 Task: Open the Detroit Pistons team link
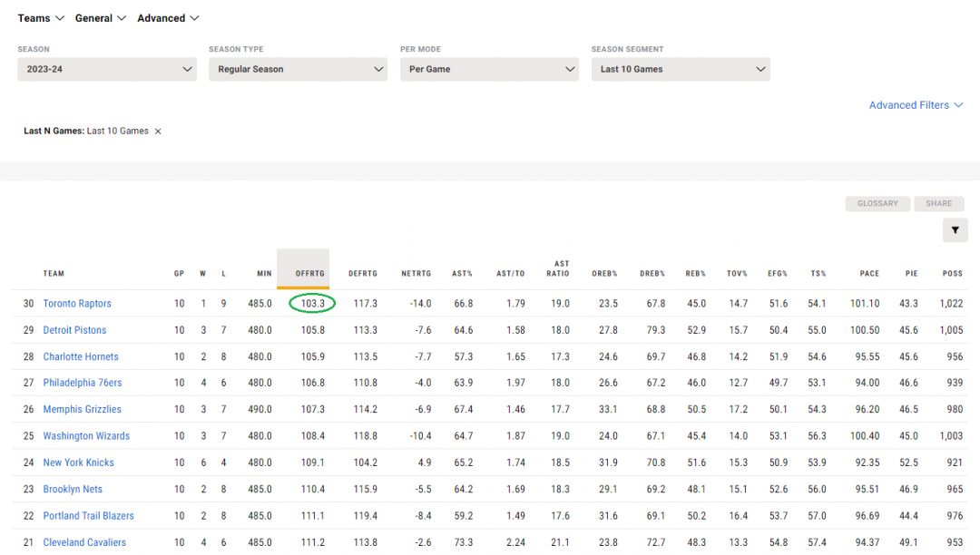coord(74,330)
